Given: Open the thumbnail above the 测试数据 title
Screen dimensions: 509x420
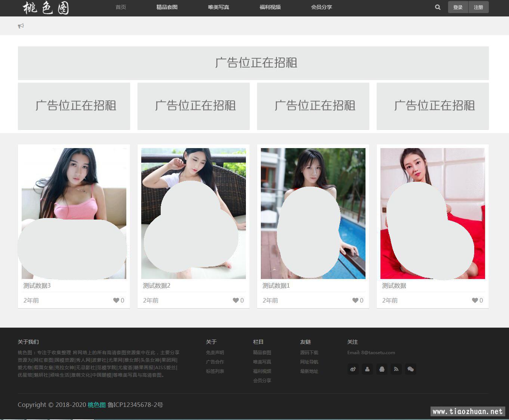Looking at the screenshot, I should click(433, 214).
